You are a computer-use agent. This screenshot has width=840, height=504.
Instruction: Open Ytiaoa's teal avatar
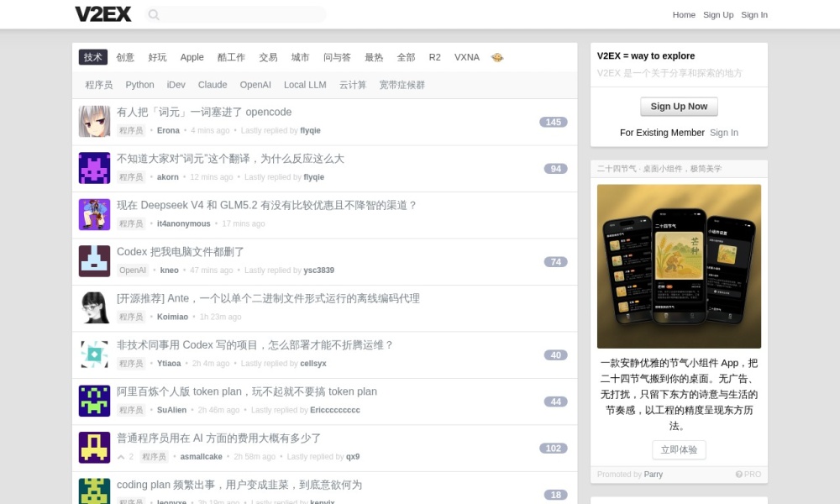click(x=94, y=354)
